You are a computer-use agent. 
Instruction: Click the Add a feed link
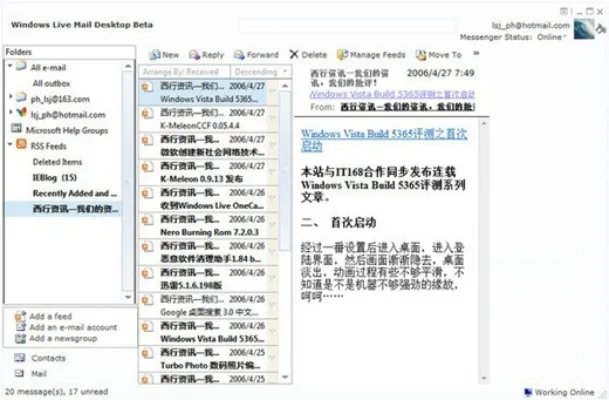click(x=50, y=316)
